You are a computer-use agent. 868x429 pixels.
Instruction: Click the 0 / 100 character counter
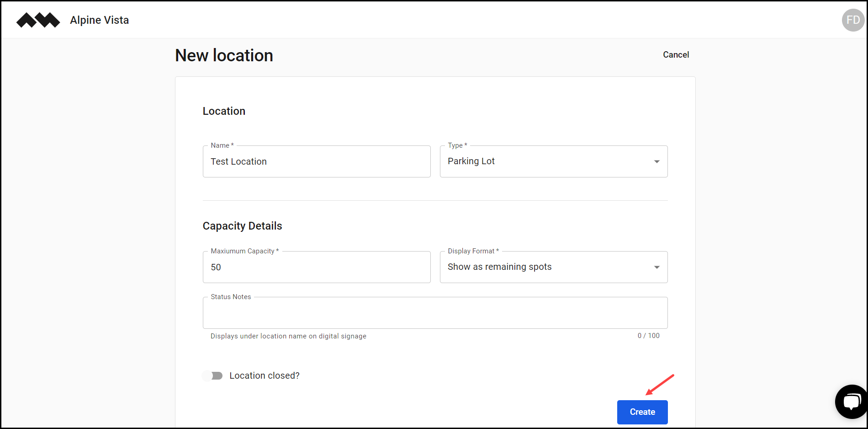[x=648, y=336]
